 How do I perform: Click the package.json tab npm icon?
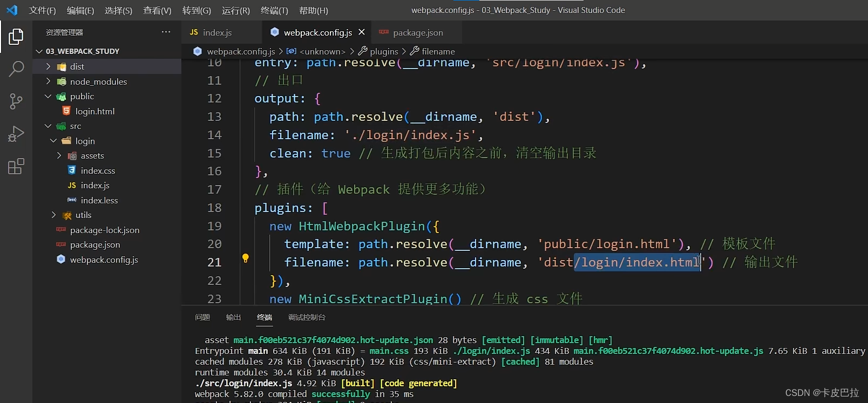[384, 32]
